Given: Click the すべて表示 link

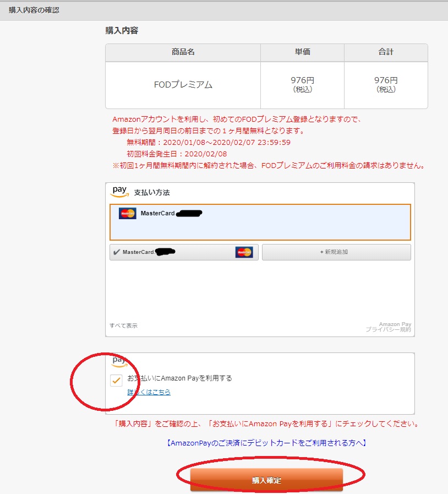Looking at the screenshot, I should (123, 325).
